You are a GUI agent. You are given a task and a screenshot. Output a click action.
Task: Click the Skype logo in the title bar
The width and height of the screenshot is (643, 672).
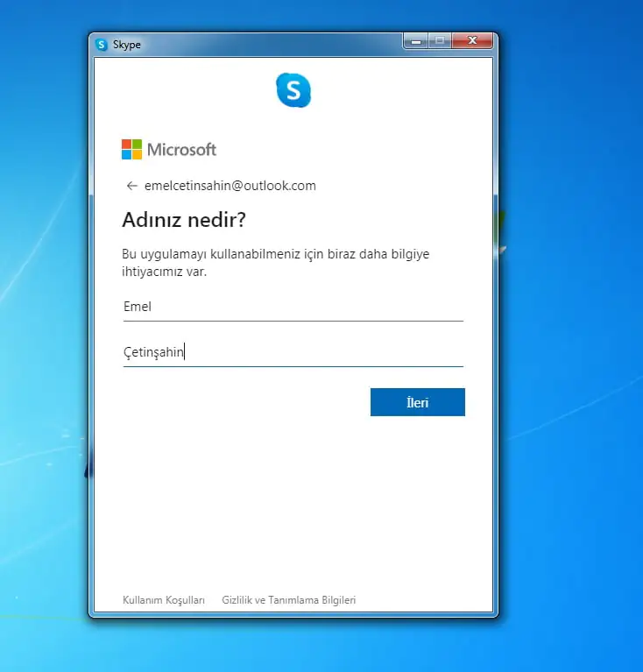coord(102,45)
